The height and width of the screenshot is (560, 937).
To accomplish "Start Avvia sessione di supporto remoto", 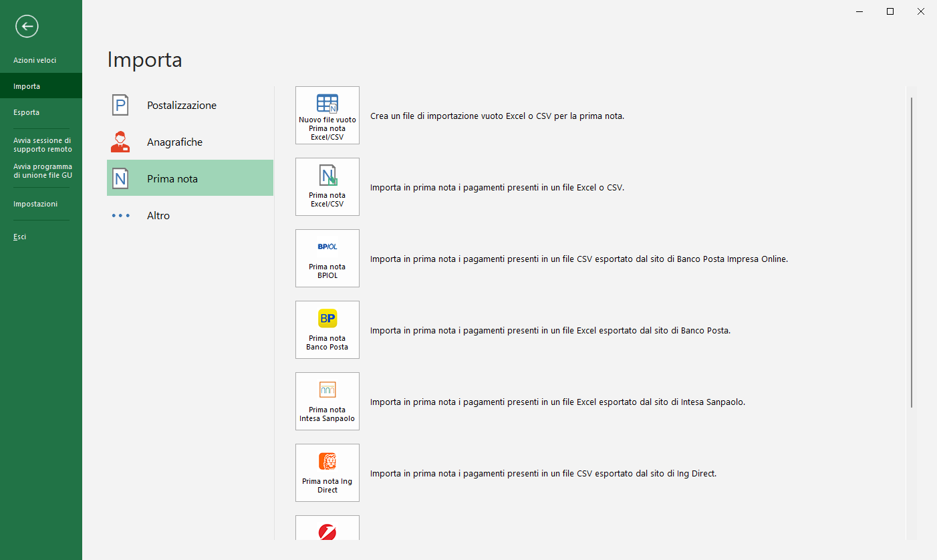I will tap(42, 145).
